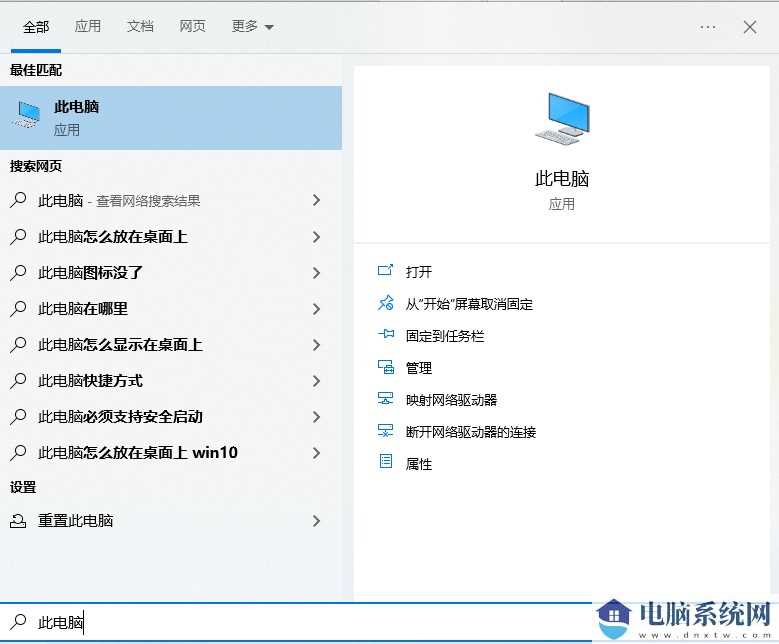Expand arrow for 此电脑怎么放在桌面上
This screenshot has height=644, width=779.
pyautogui.click(x=316, y=237)
